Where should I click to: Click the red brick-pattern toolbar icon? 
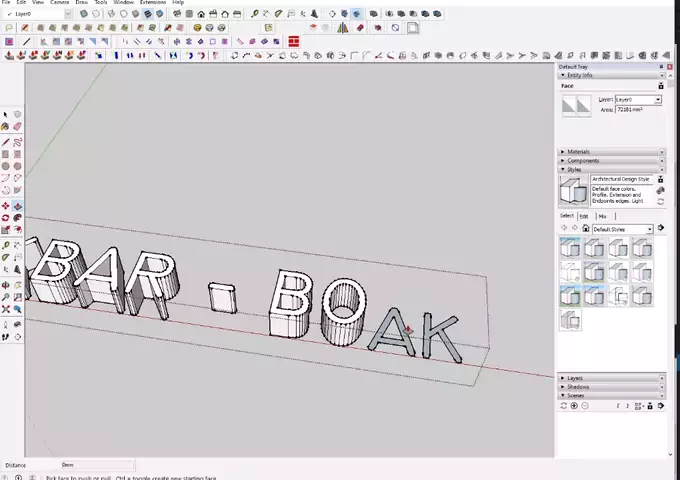293,42
